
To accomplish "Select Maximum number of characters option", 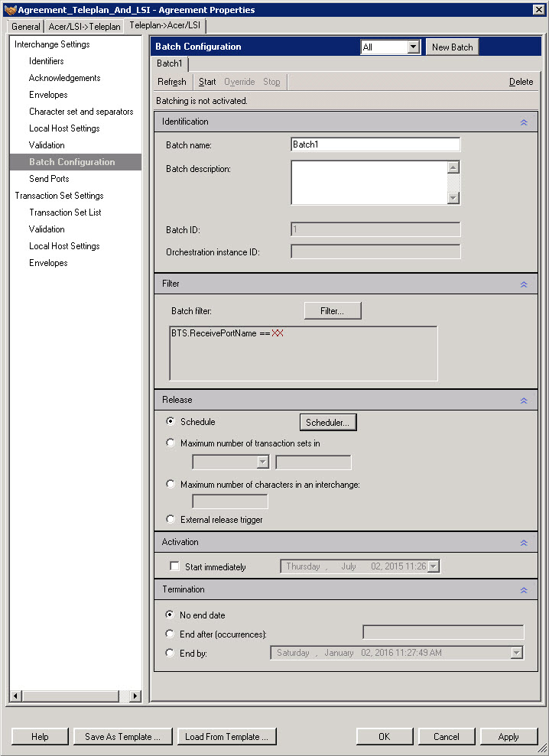I will click(170, 484).
